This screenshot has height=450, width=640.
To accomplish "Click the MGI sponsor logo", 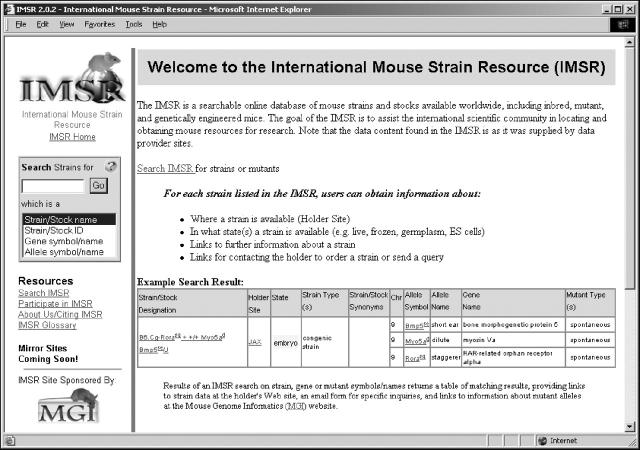I will [68, 406].
